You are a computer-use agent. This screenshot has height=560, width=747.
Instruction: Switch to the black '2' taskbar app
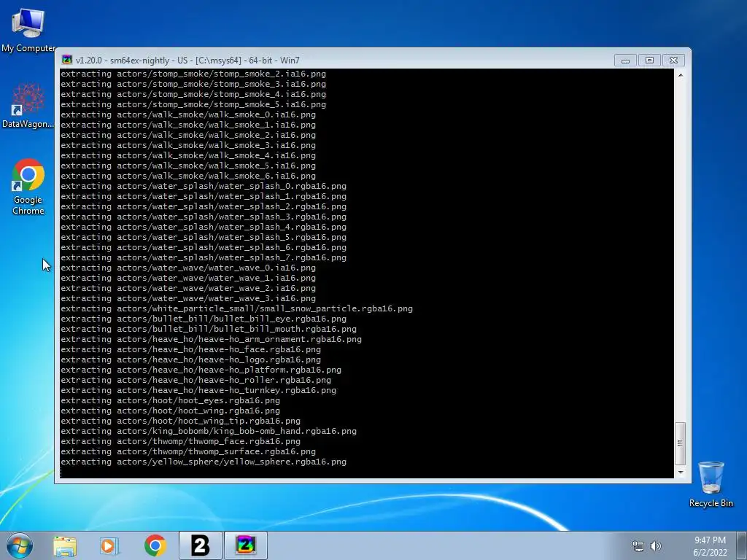coord(201,545)
